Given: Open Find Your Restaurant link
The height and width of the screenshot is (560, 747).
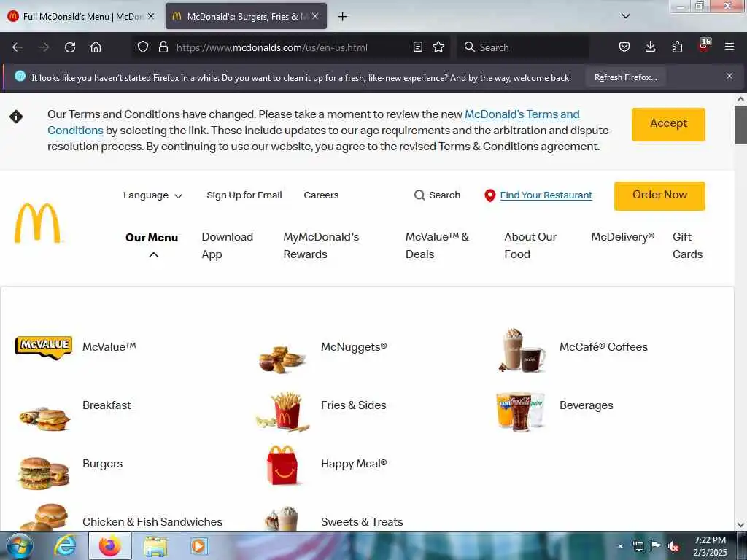Looking at the screenshot, I should tap(546, 195).
